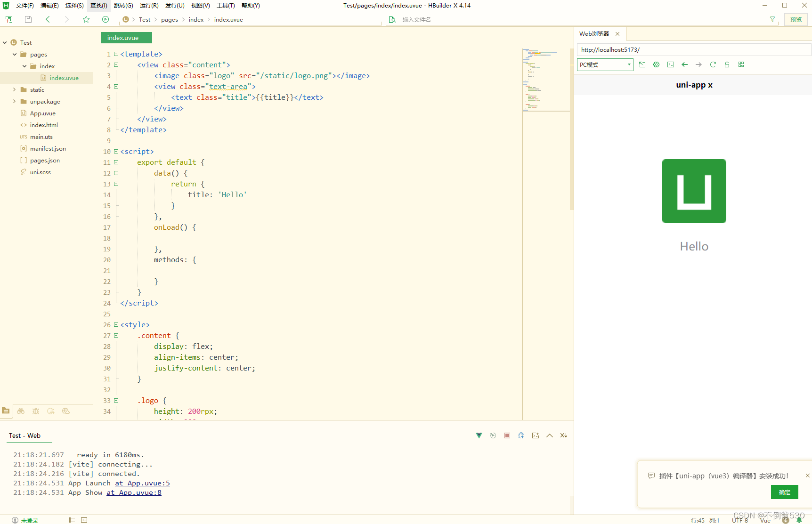Click 确定 to confirm plugin install notice
Viewport: 812px width, 524px height.
(x=784, y=492)
